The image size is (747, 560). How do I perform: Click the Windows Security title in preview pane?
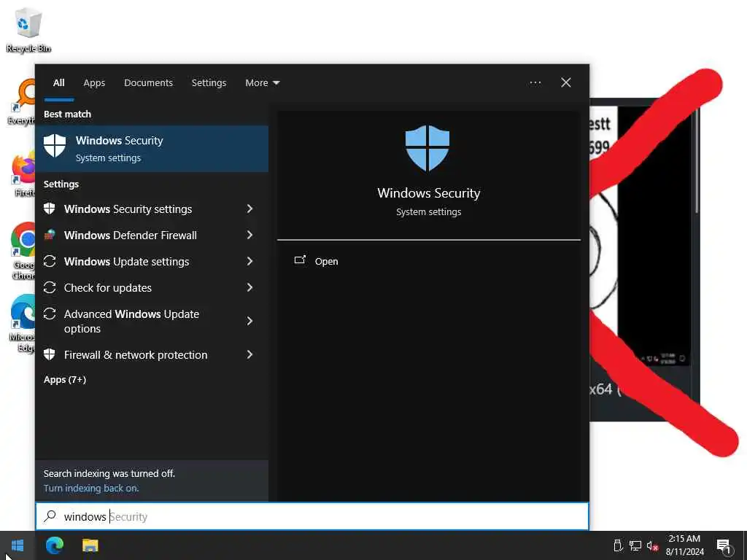[429, 192]
